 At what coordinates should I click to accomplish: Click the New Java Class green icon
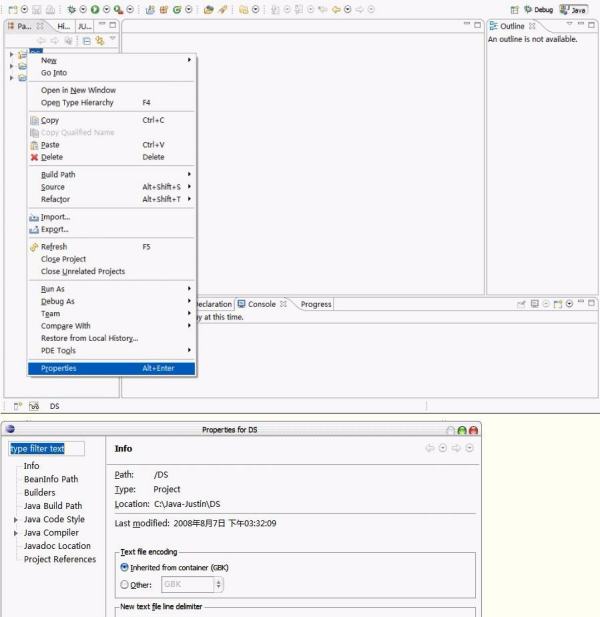point(177,9)
